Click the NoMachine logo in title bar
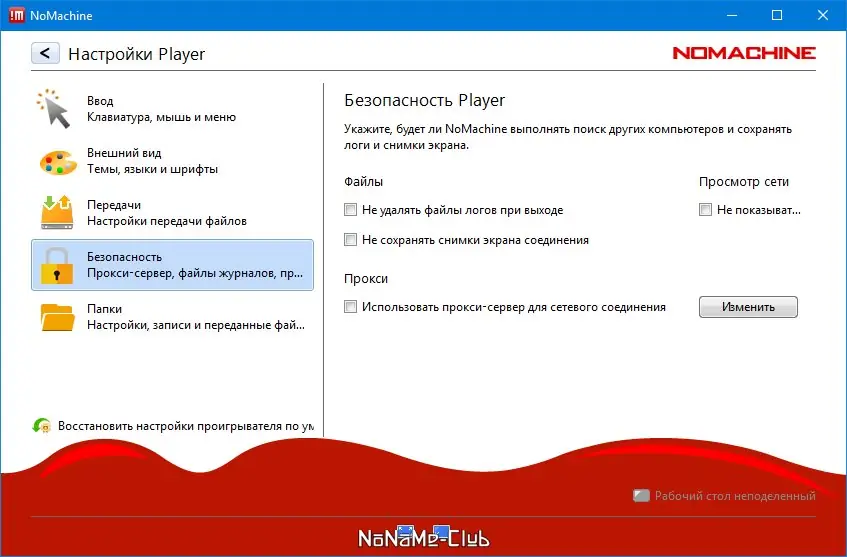 17,15
